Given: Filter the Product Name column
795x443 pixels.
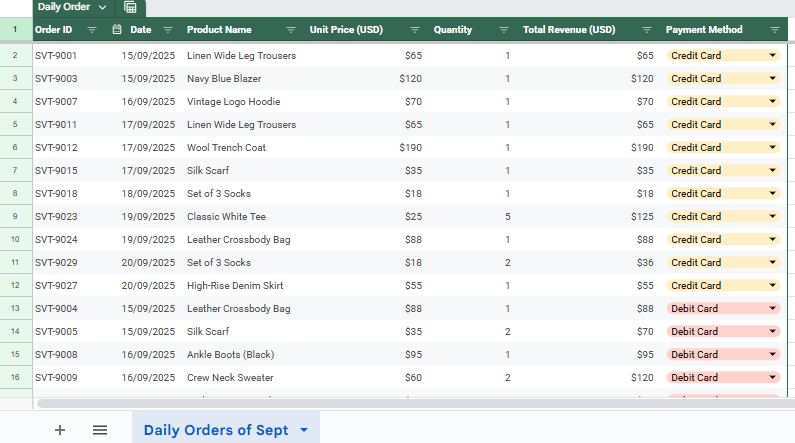Looking at the screenshot, I should point(291,30).
